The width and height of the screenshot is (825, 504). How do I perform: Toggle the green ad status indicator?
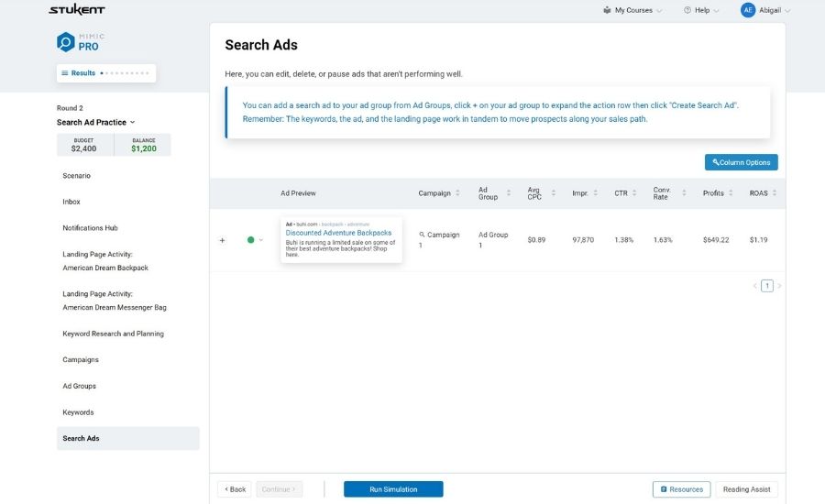tap(250, 240)
